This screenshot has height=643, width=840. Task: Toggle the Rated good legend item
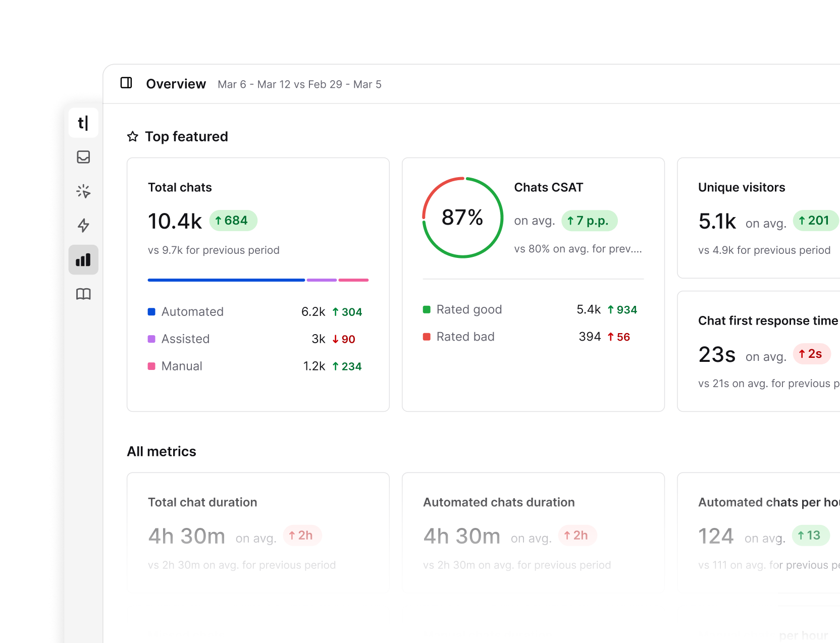click(468, 309)
